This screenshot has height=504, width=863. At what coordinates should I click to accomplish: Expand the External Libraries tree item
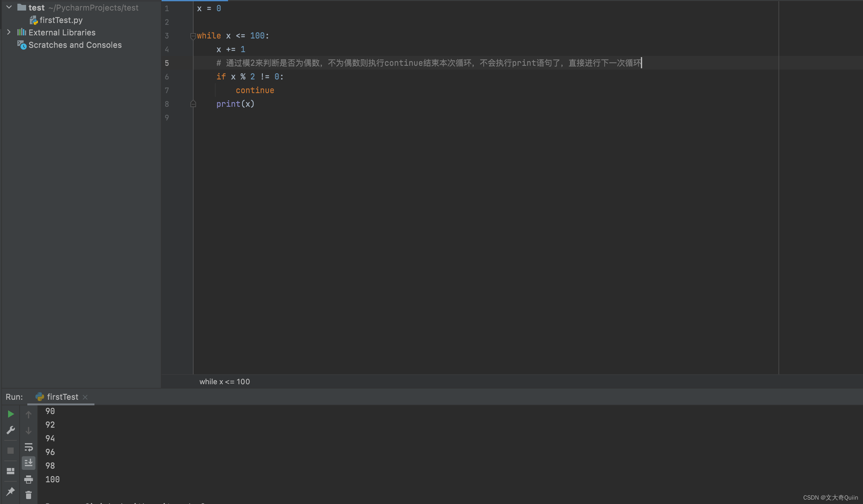[8, 32]
